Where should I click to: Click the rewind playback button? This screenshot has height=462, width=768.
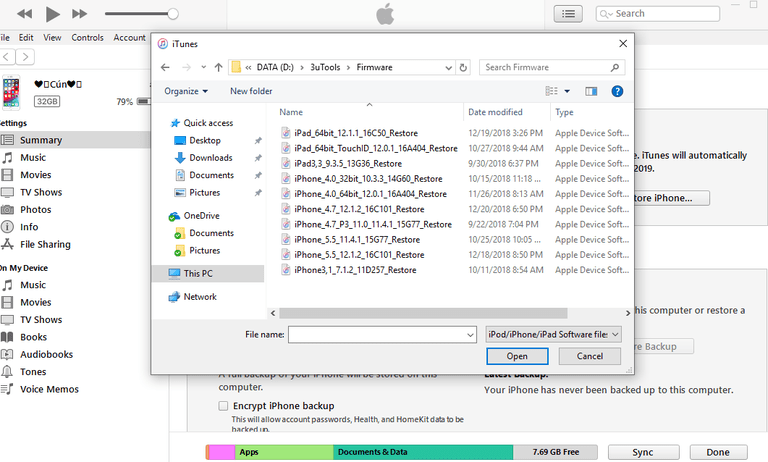(24, 14)
